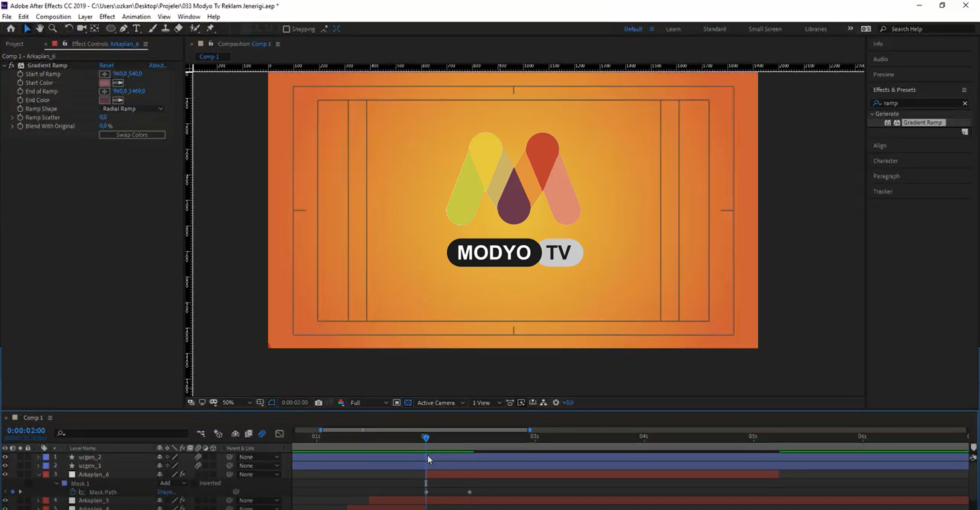The height and width of the screenshot is (510, 980).
Task: Open the Active Camera dropdown
Action: pos(441,402)
